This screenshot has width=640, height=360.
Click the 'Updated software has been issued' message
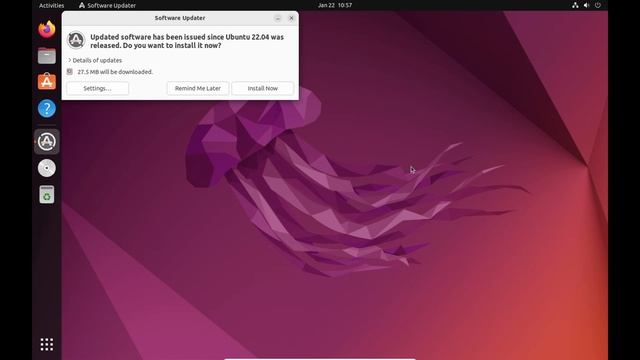[x=187, y=41]
